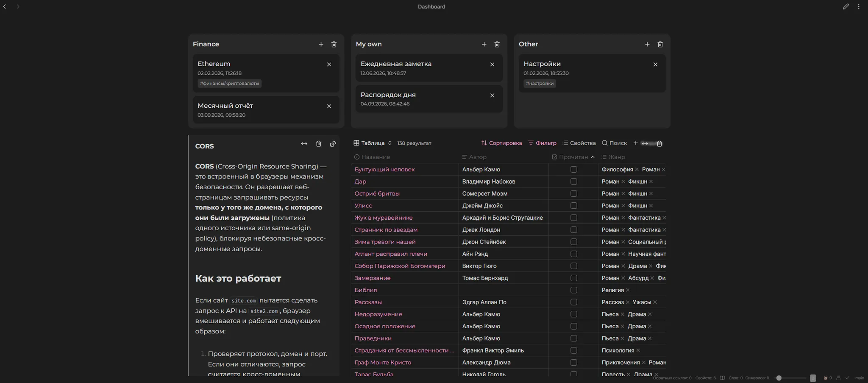Click the author cell Эдгар Аллан По

504,302
